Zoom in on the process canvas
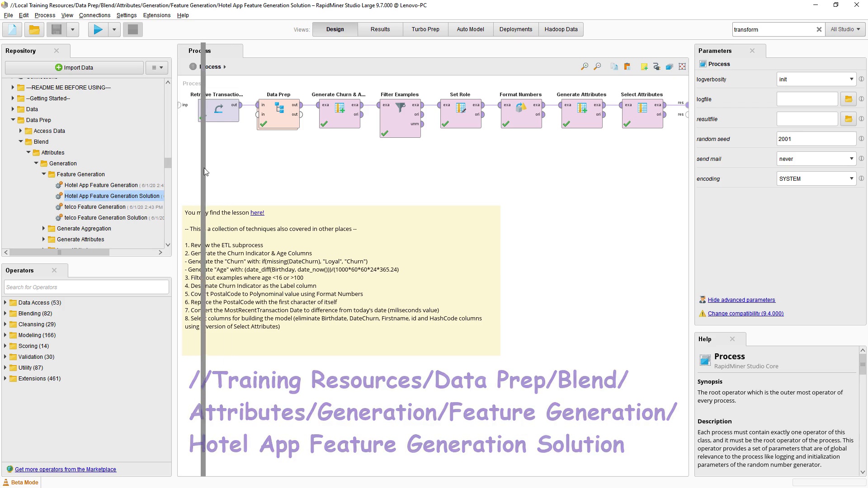 [x=585, y=67]
